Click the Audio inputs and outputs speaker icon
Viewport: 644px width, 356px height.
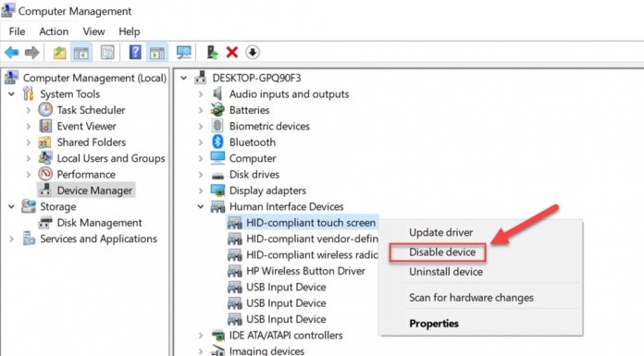point(217,93)
